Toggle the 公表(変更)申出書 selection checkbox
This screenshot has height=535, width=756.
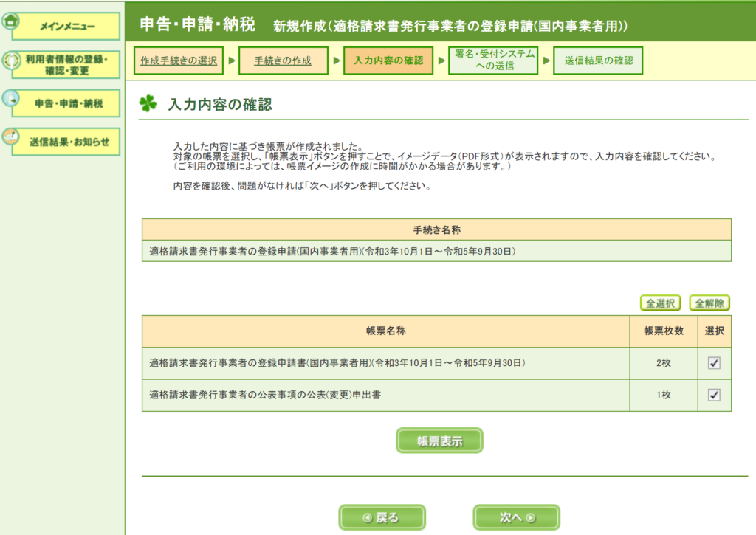713,395
